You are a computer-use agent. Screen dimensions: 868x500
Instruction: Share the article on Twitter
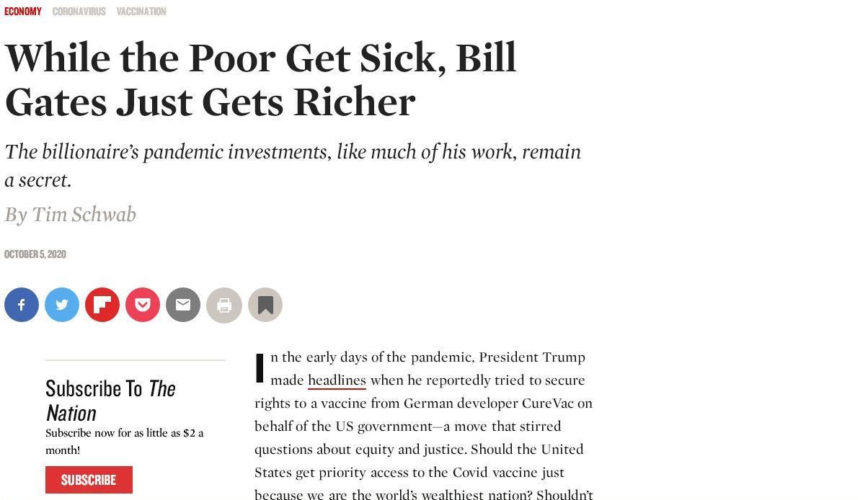tap(62, 305)
